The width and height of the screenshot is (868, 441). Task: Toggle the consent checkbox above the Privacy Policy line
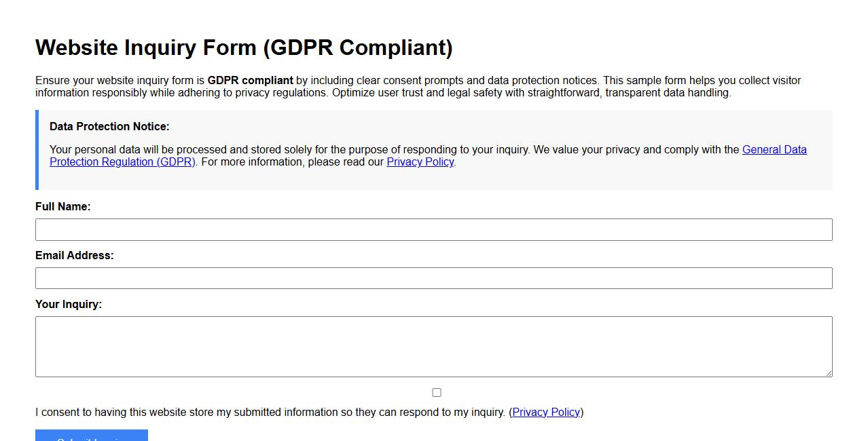[x=437, y=392]
